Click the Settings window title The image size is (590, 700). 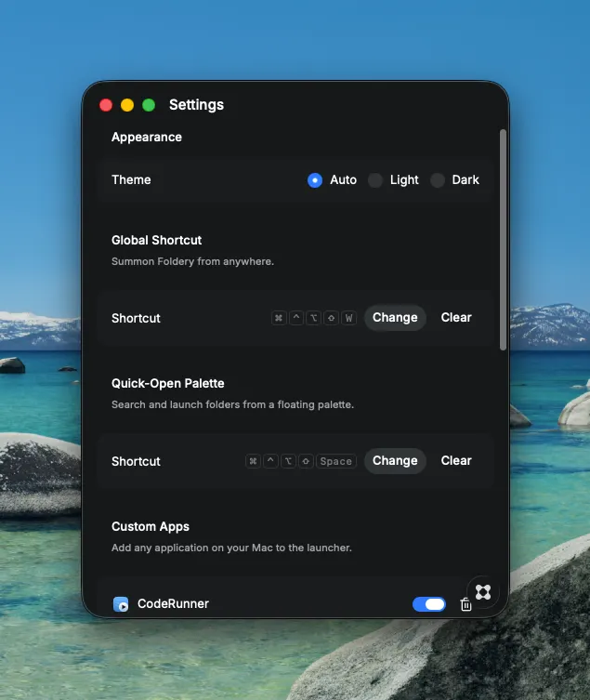point(196,105)
